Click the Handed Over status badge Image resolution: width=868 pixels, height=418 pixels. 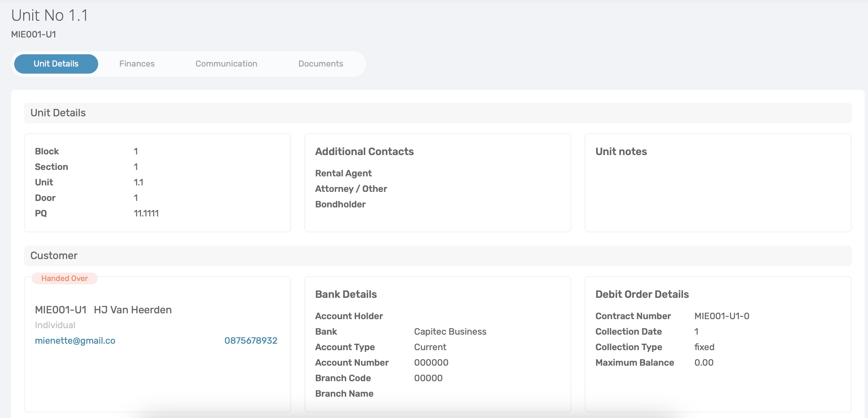(x=64, y=278)
